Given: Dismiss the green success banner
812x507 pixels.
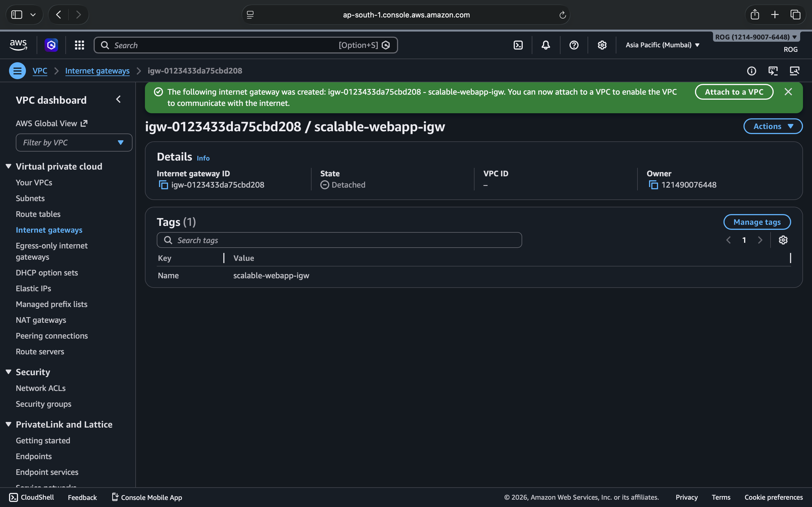Looking at the screenshot, I should 788,92.
